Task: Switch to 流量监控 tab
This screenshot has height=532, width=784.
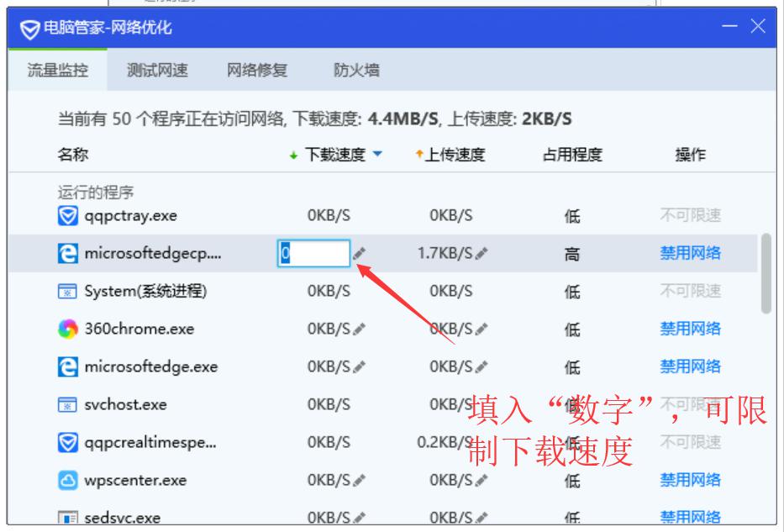Action: 57,70
